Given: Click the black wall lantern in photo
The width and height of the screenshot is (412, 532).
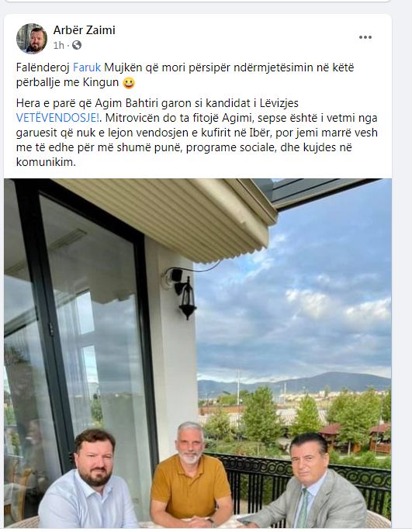Looking at the screenshot, I should (x=187, y=295).
